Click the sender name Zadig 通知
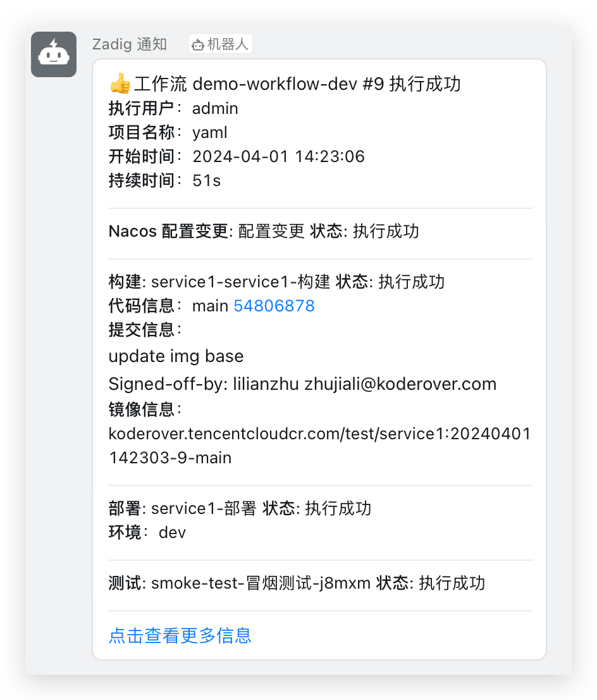 click(130, 44)
